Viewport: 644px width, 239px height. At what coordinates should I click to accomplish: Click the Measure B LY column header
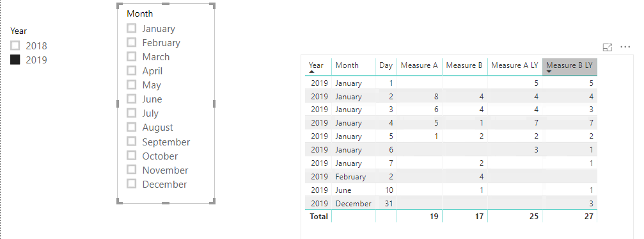[570, 67]
